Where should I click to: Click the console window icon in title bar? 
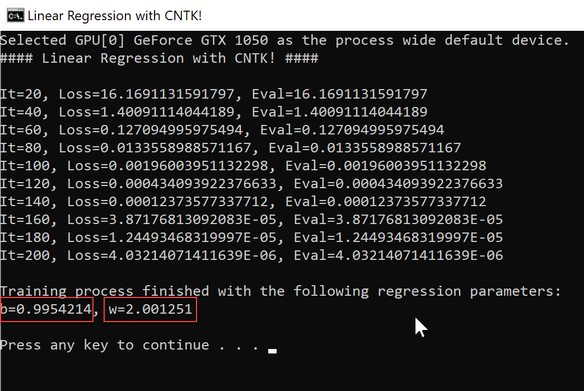pos(15,16)
